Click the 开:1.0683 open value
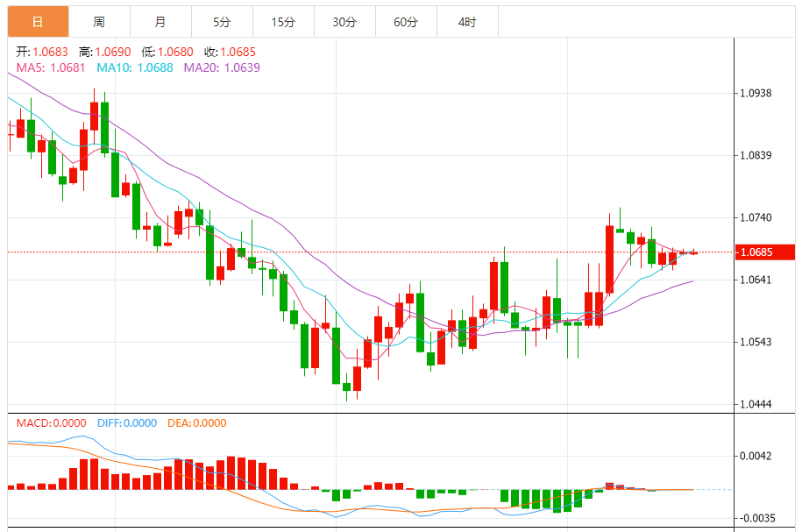Image resolution: width=802 pixels, height=532 pixels. click(x=42, y=52)
